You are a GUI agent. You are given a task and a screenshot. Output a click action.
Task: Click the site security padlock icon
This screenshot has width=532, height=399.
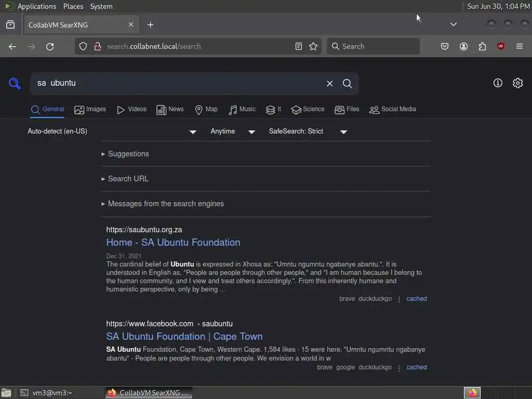pos(98,46)
